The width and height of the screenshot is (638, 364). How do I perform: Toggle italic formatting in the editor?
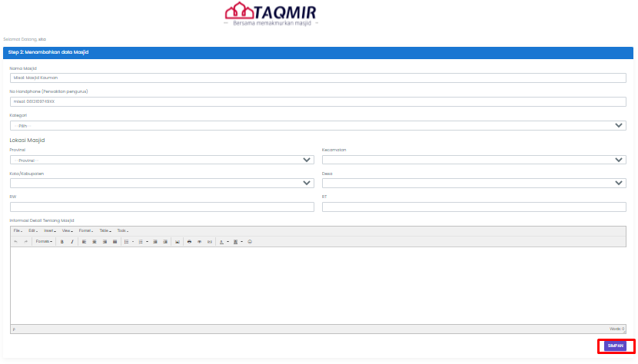coord(72,241)
